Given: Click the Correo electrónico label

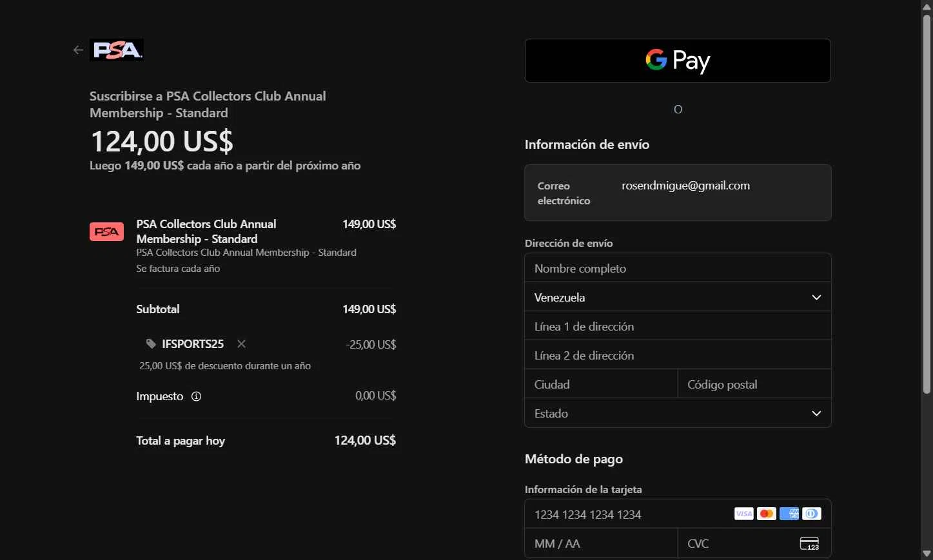Looking at the screenshot, I should coord(564,193).
